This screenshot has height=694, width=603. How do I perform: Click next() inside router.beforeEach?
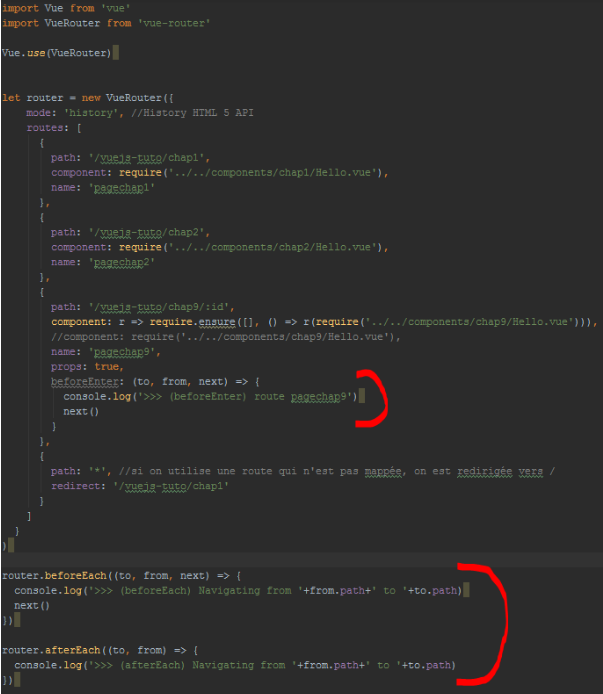tap(32, 605)
